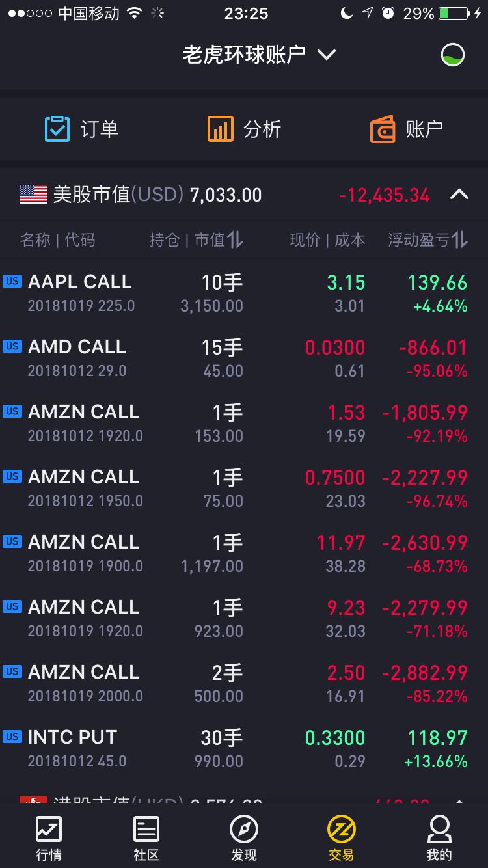Open the 我的 profile icon

point(439,829)
